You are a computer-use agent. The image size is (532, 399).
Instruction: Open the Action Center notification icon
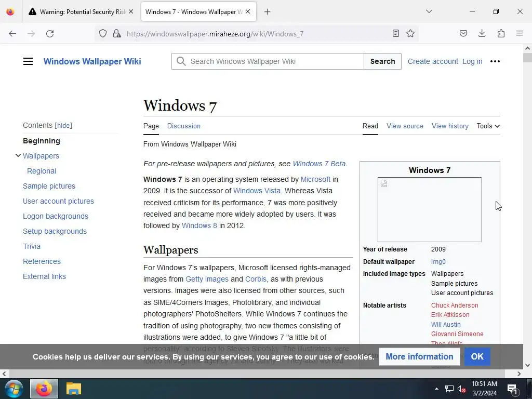[x=512, y=389]
